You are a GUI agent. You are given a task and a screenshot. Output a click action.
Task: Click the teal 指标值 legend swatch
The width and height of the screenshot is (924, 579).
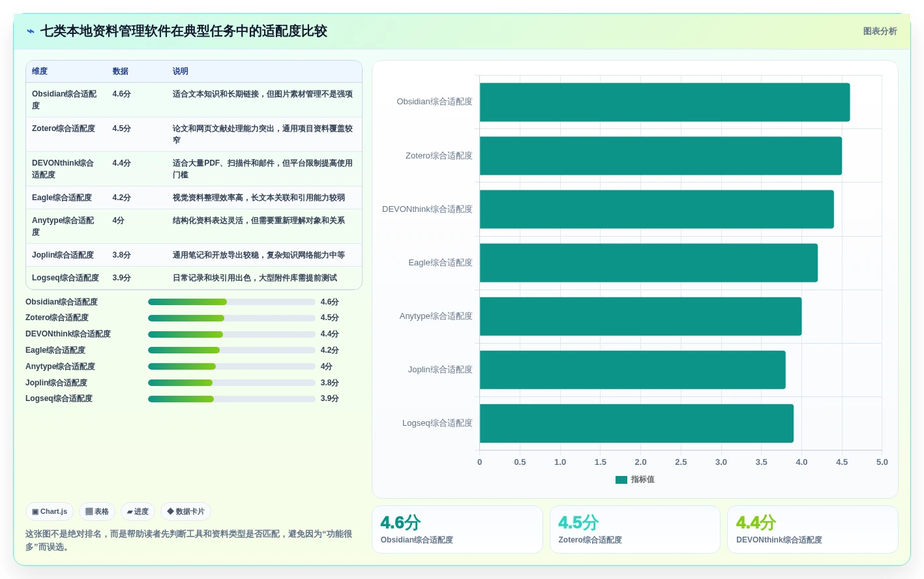point(621,480)
